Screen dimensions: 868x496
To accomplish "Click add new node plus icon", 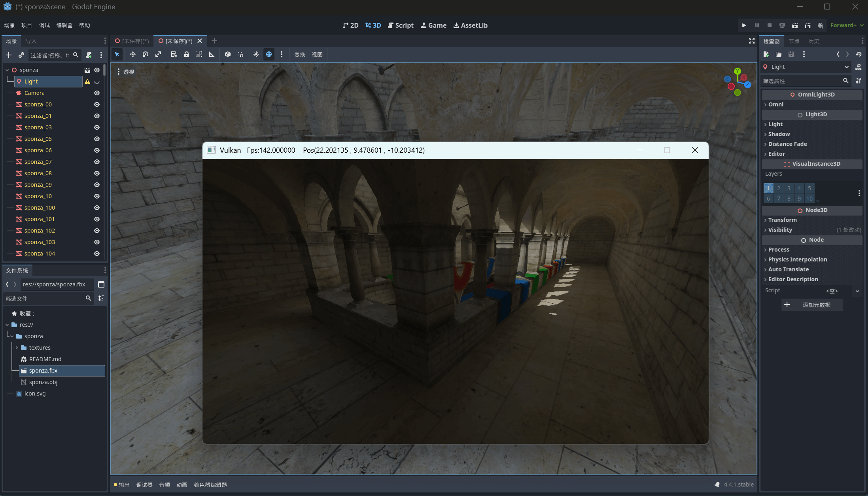I will point(9,55).
